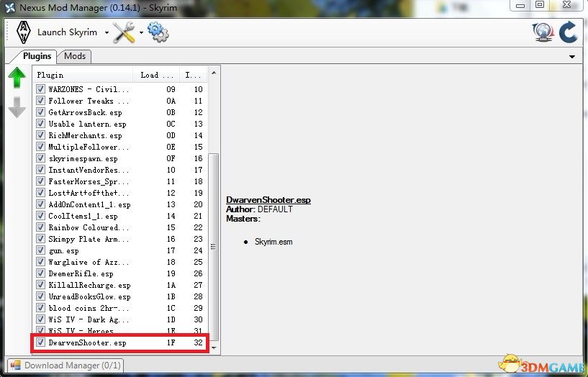Open the tab strip dropdown arrow at right
The width and height of the screenshot is (588, 377).
tap(572, 57)
